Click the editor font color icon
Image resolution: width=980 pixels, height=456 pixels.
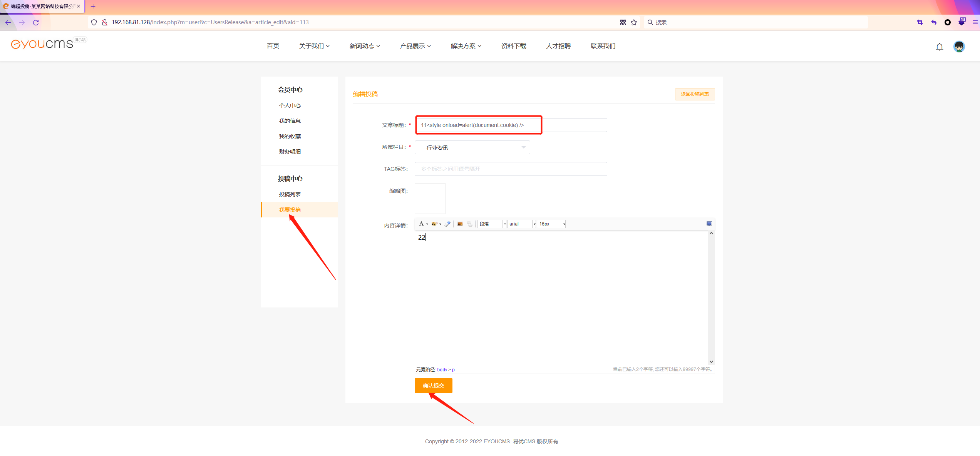(x=421, y=224)
